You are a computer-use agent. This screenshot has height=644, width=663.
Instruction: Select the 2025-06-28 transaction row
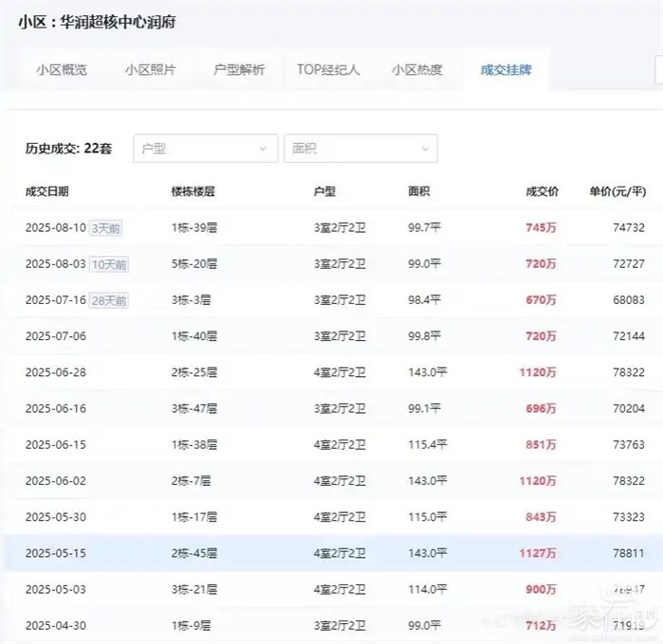331,372
